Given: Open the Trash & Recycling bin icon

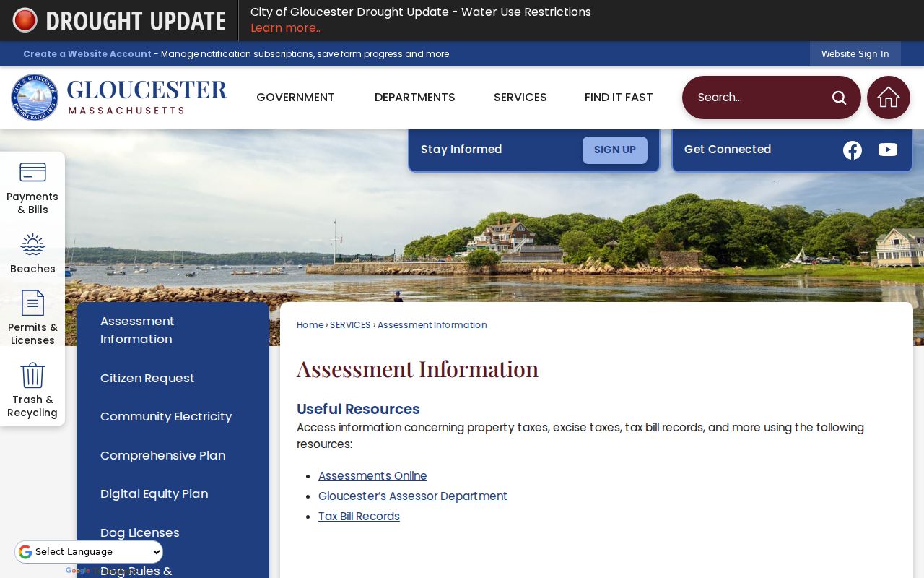Looking at the screenshot, I should click(32, 375).
